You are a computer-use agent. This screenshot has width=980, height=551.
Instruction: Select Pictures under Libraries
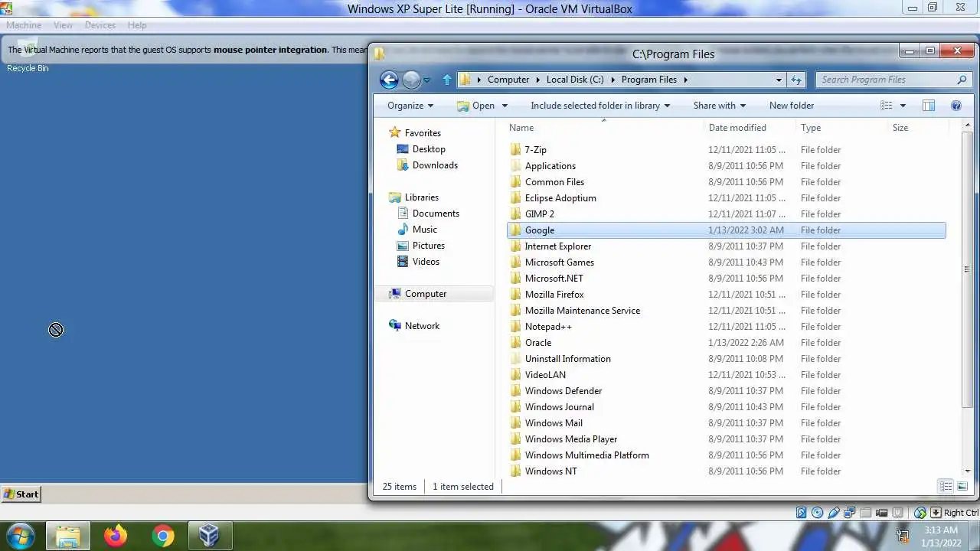click(x=420, y=246)
